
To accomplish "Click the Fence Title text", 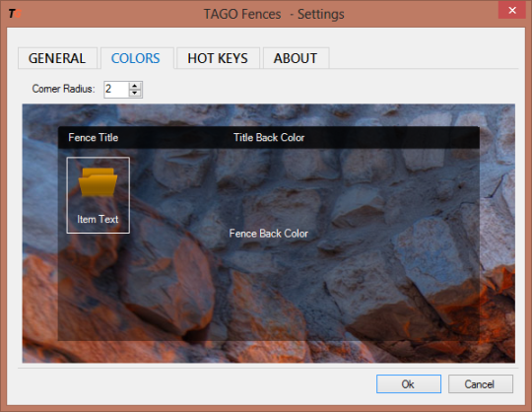I will click(x=94, y=137).
